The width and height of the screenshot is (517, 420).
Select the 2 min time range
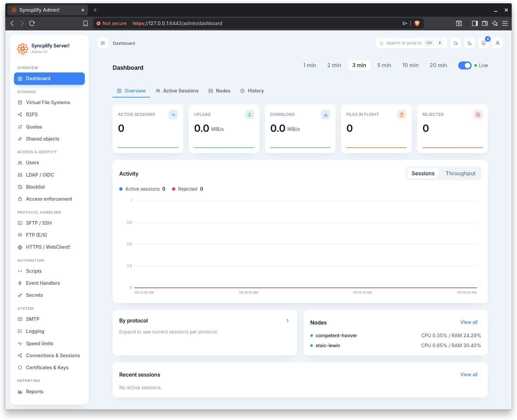point(334,65)
